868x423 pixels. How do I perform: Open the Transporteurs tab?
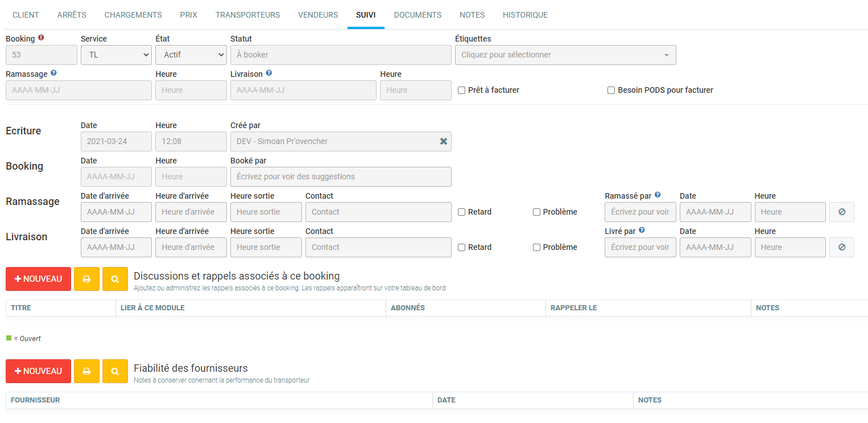click(x=247, y=15)
